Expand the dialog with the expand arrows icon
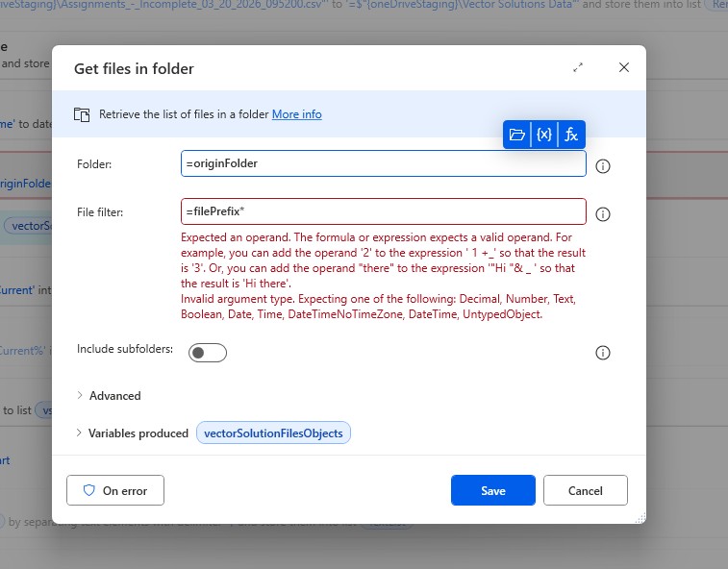The image size is (728, 569). (x=578, y=67)
